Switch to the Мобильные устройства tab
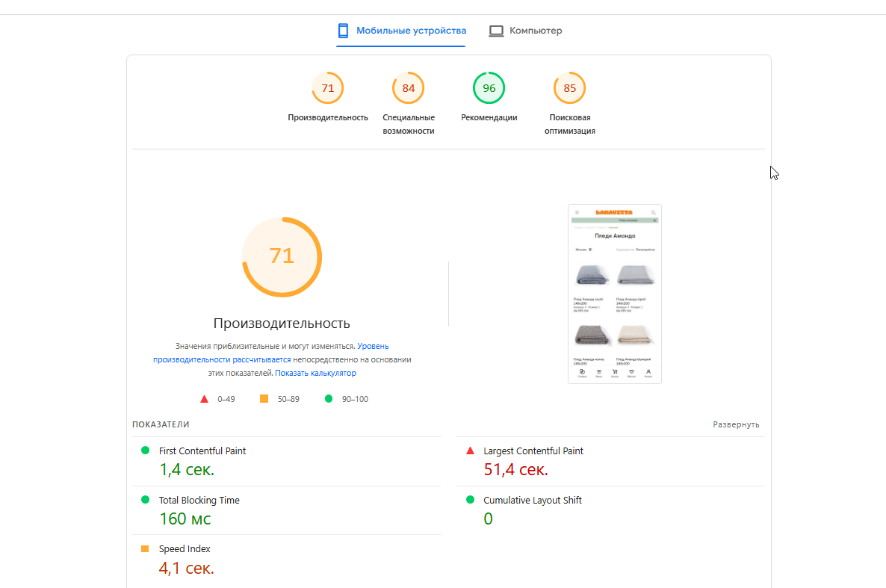886x588 pixels. pyautogui.click(x=401, y=31)
